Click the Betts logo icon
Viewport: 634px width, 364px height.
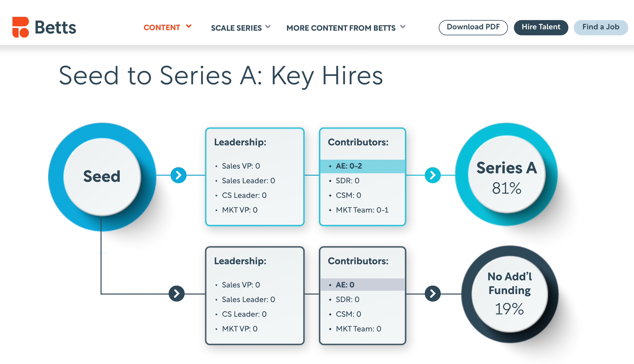tap(20, 27)
